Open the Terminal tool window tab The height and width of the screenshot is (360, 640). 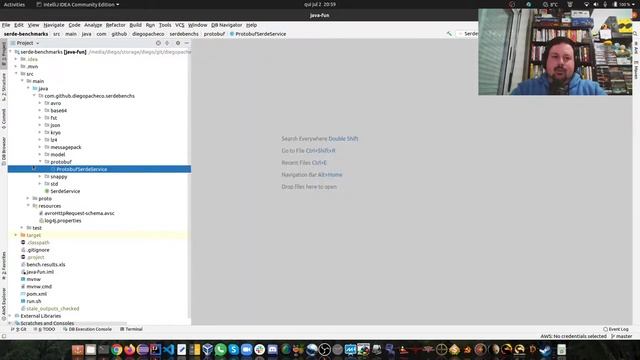tap(131, 329)
